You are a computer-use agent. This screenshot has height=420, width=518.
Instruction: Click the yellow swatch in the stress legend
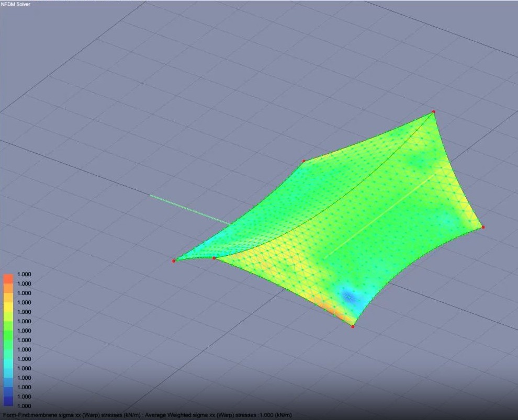[8, 307]
